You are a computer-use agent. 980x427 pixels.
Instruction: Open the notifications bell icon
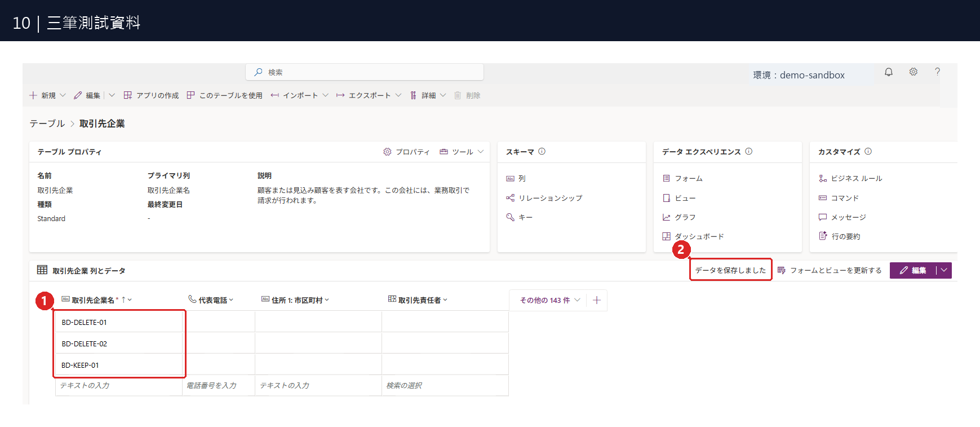coord(889,72)
